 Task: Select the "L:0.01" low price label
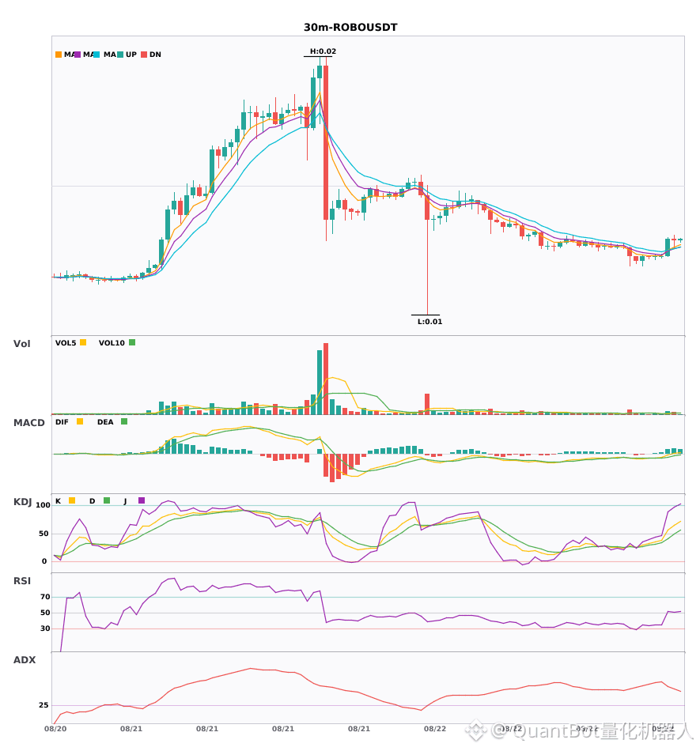coord(429,322)
